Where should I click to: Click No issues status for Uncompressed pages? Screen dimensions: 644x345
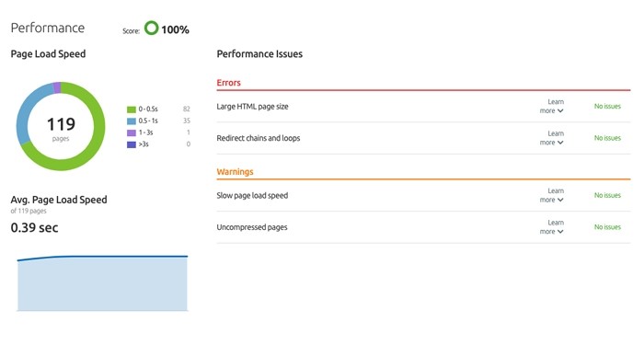pyautogui.click(x=607, y=227)
